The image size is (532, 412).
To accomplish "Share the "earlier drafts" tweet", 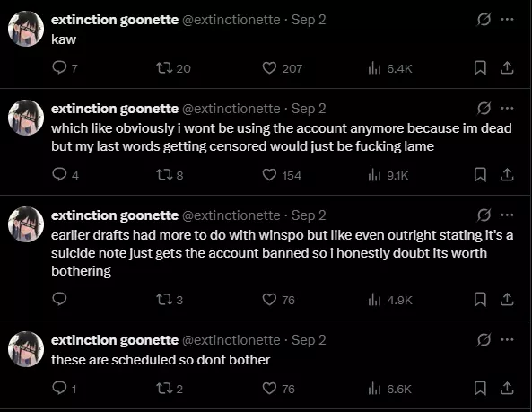I will [507, 300].
